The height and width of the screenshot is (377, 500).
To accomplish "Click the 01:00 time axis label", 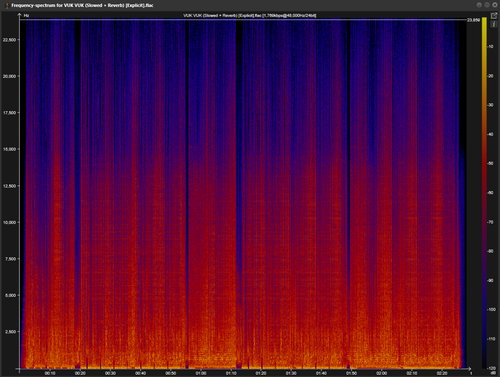I will (201, 373).
